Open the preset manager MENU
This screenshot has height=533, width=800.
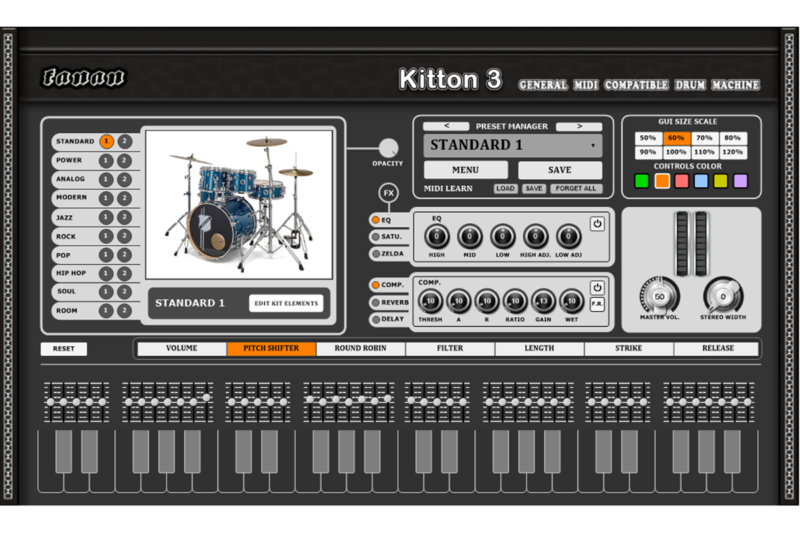pos(465,170)
